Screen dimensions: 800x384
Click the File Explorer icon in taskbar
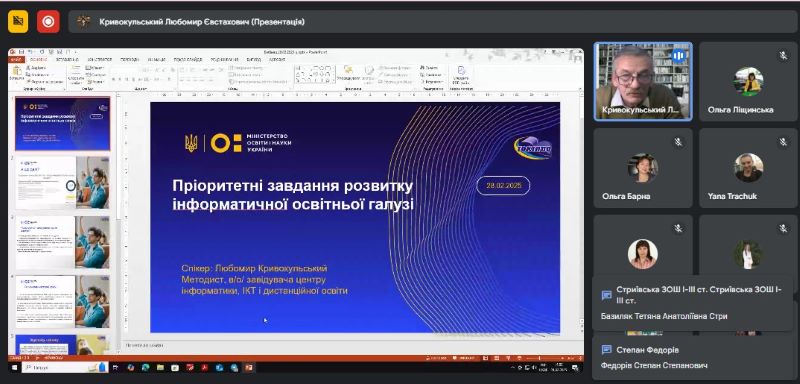click(x=160, y=367)
